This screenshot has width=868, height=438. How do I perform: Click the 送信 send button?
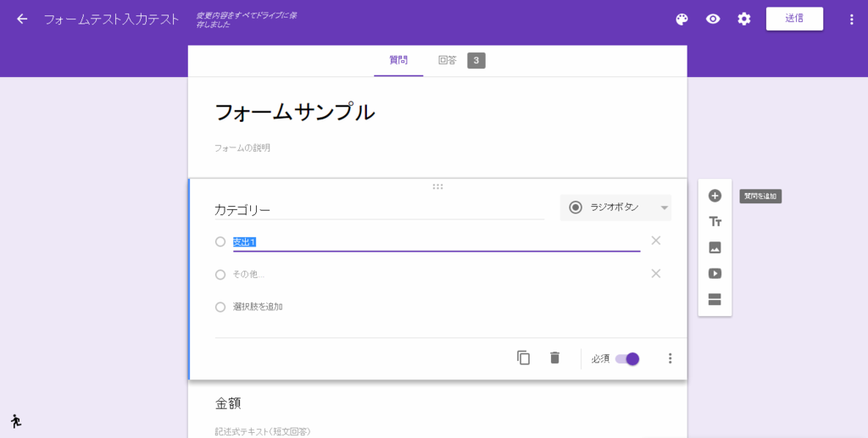click(x=794, y=19)
